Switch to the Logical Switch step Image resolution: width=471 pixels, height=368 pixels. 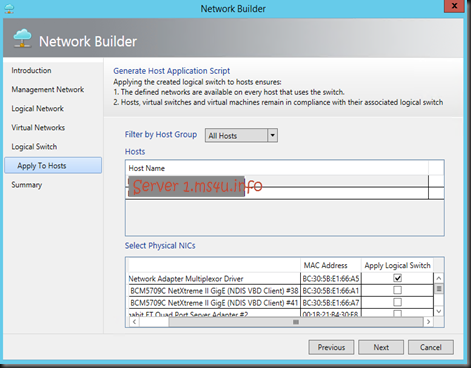tap(34, 147)
